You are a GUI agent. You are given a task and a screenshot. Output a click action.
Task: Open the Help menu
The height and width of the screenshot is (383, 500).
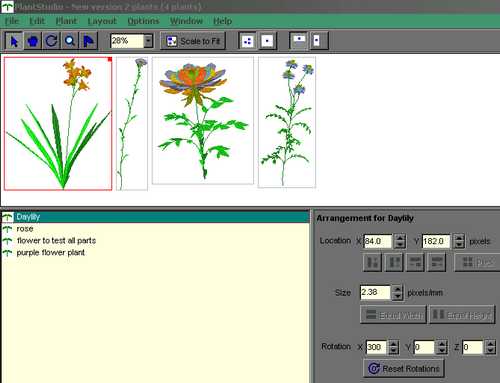(x=222, y=21)
